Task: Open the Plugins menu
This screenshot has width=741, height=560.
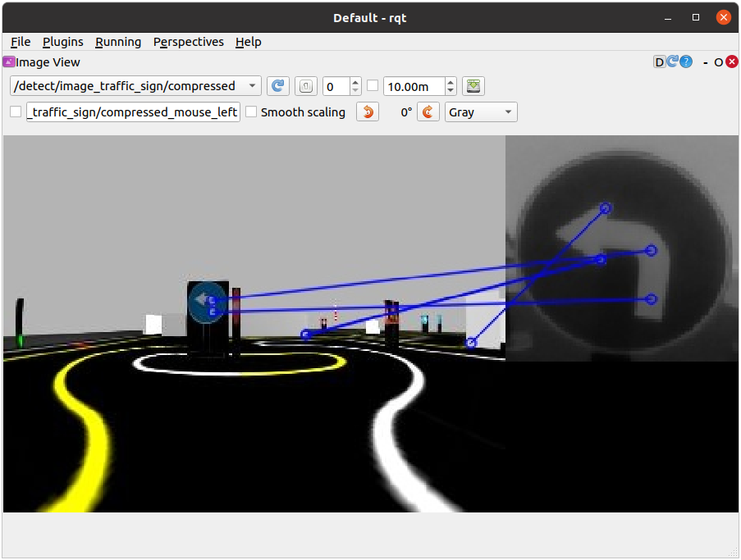Action: tap(62, 42)
